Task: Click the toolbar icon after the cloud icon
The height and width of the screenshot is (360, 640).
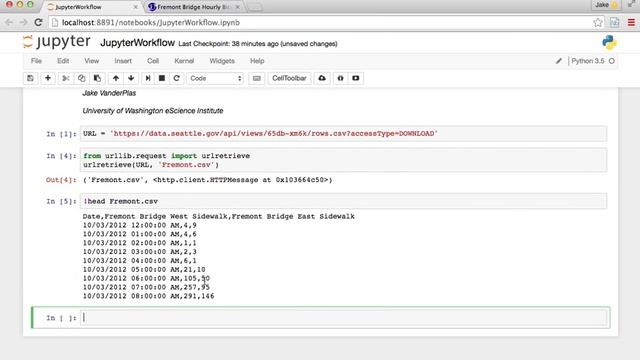Action: 340,78
